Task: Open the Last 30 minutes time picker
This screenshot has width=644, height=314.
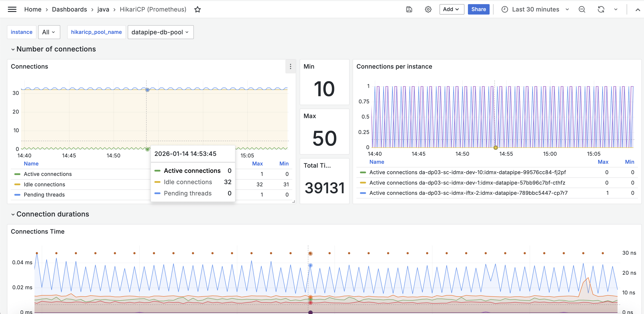Action: 535,9
